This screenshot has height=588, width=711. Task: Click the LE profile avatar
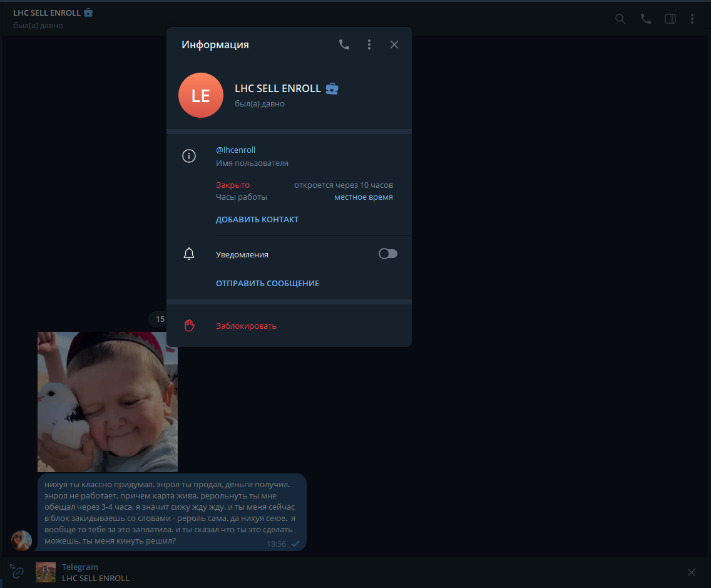pyautogui.click(x=201, y=95)
